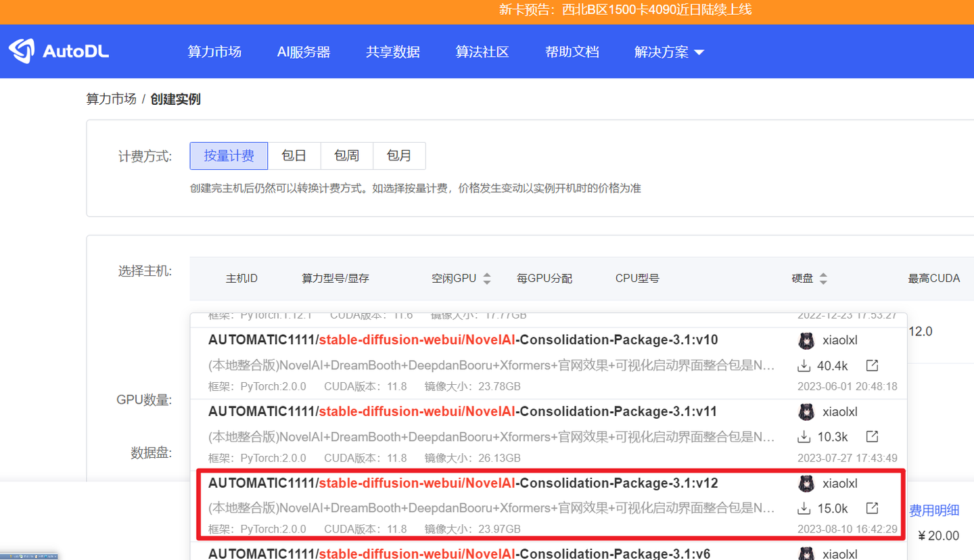
Task: Click the AutoDL logo icon
Action: pyautogui.click(x=22, y=50)
